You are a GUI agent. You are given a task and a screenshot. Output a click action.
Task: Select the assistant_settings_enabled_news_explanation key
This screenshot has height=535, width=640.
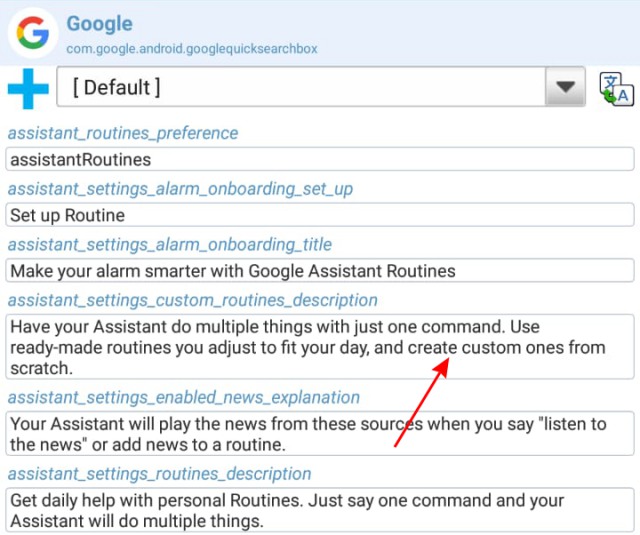(184, 397)
